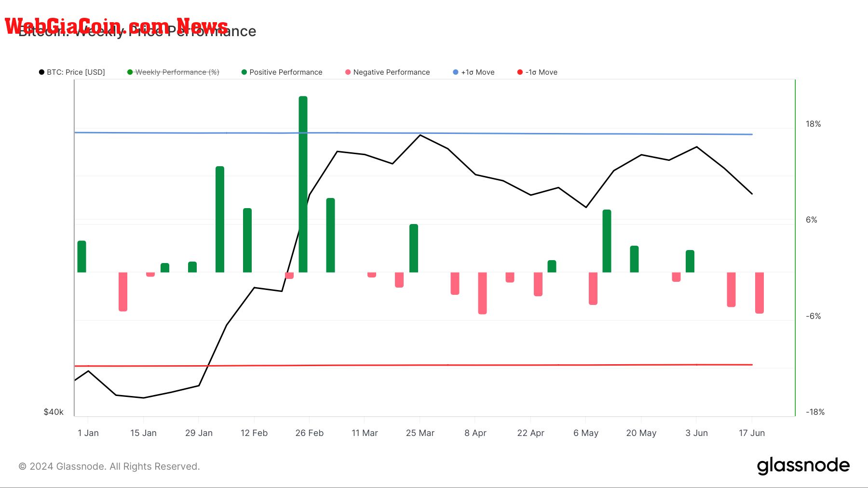Click the 6 May axis label
Image resolution: width=868 pixels, height=488 pixels.
point(586,433)
